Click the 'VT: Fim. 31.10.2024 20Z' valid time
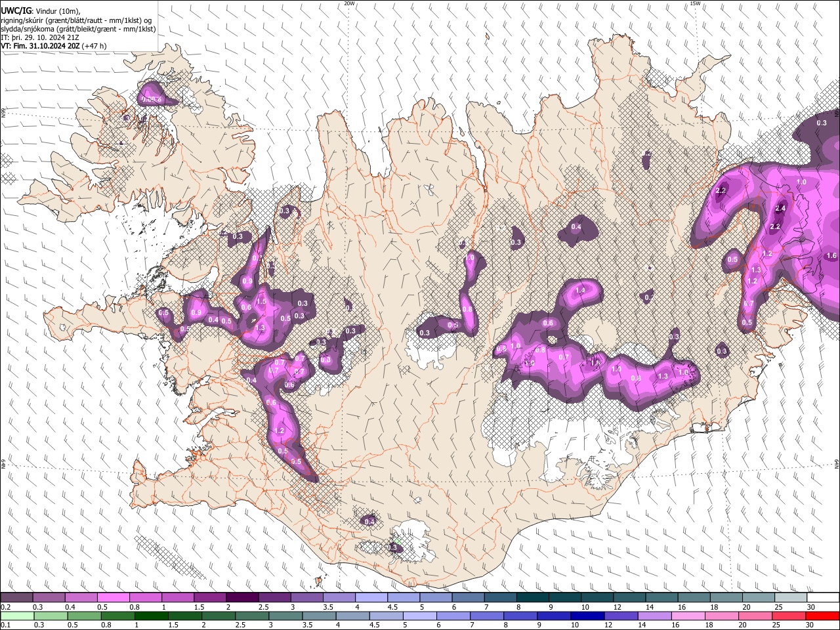 point(41,46)
